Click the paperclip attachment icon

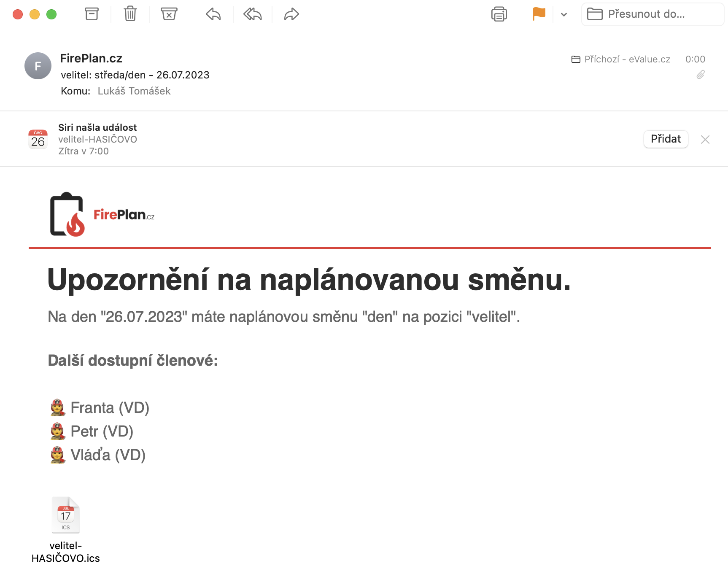point(701,75)
